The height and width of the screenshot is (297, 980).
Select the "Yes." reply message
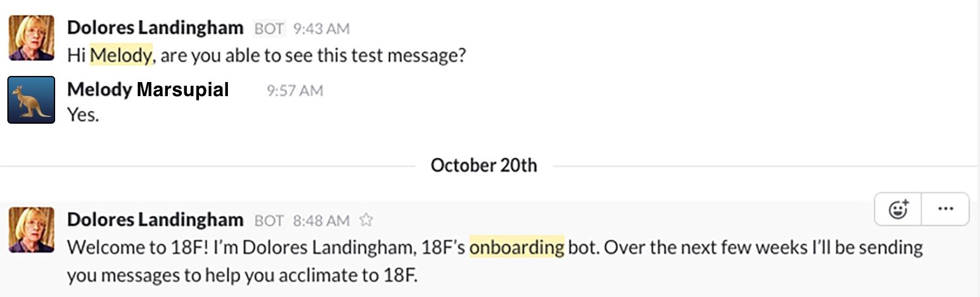(x=83, y=115)
